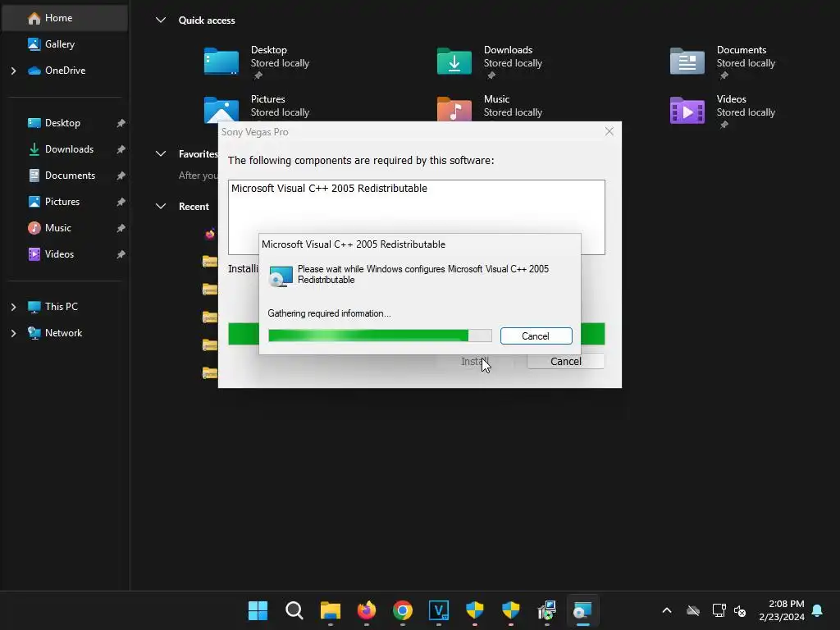Expand the Network tree node
Viewport: 840px width, 630px height.
pos(13,333)
